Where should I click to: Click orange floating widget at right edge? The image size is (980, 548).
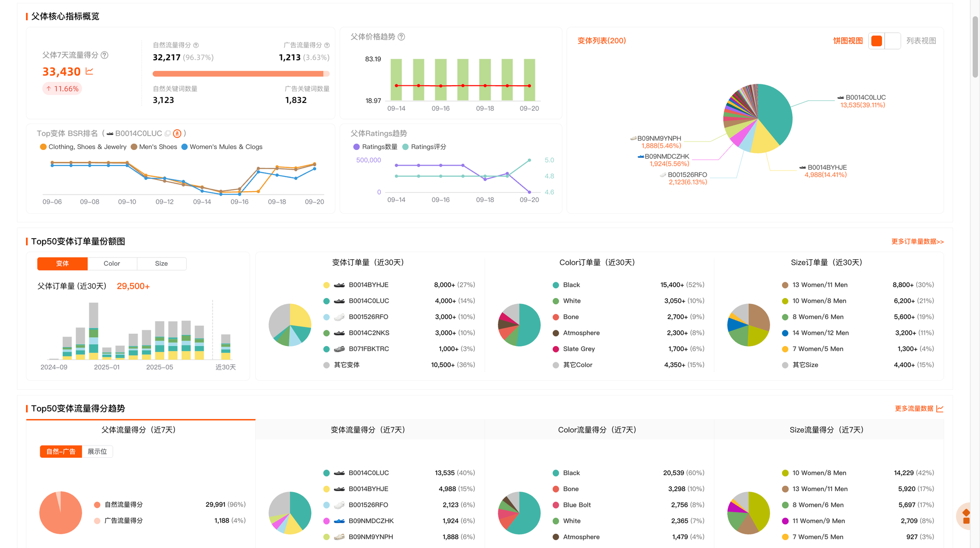(x=966, y=516)
